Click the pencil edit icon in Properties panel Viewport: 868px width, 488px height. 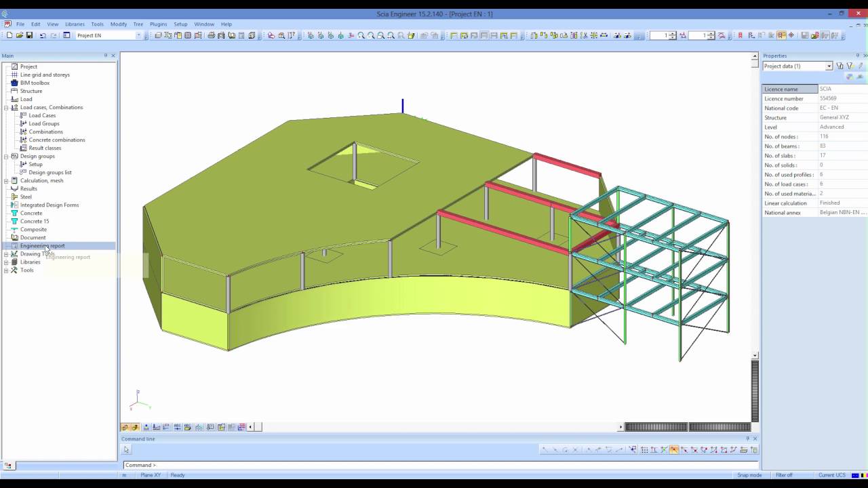tap(861, 66)
